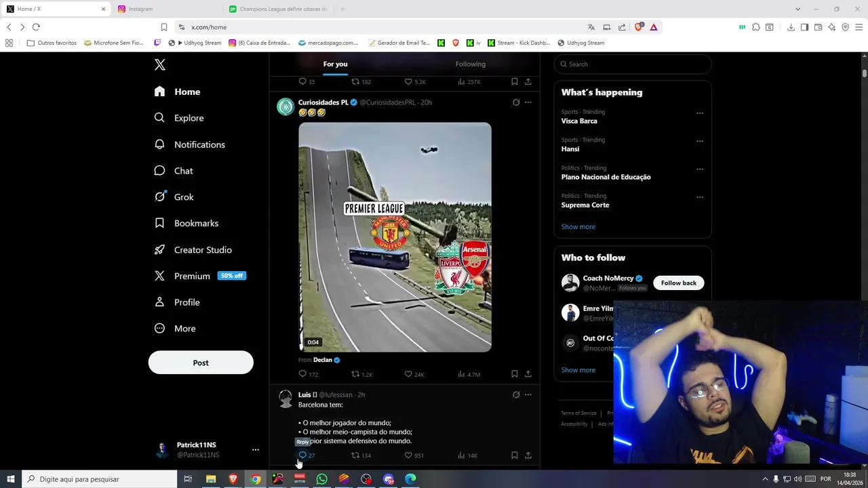Open Grok actions on Curiosidades PL post

[x=516, y=102]
